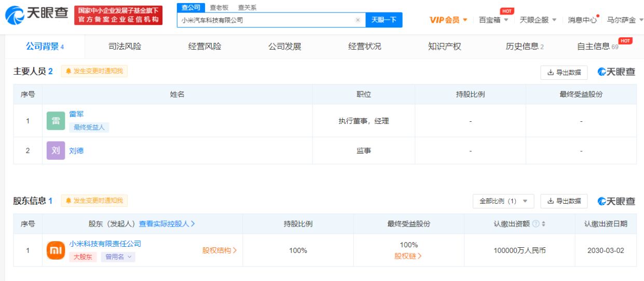This screenshot has height=281, width=644.
Task: Select the 2030-03-02 date cell
Action: 606,250
